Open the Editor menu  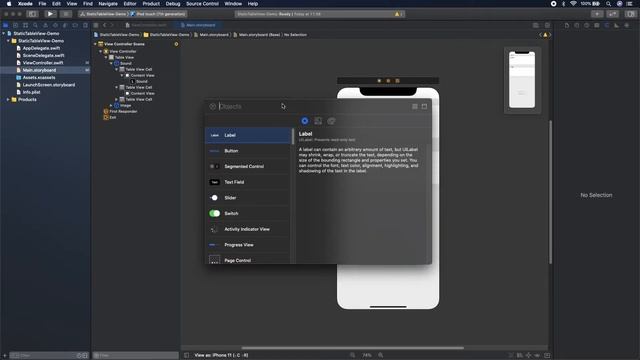[130, 4]
